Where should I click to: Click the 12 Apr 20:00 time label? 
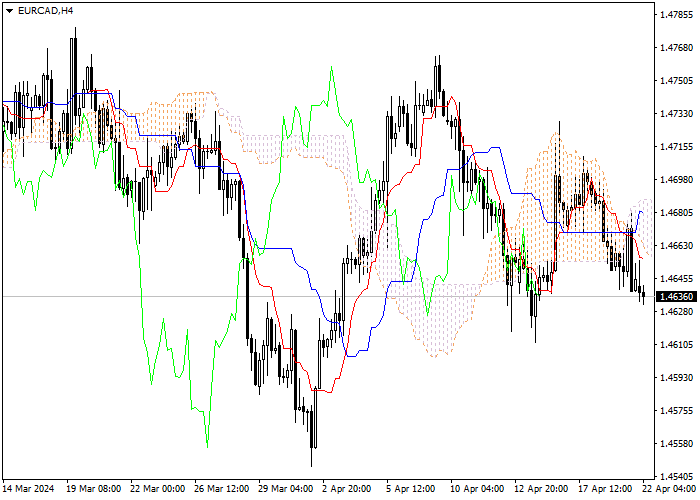(541, 489)
